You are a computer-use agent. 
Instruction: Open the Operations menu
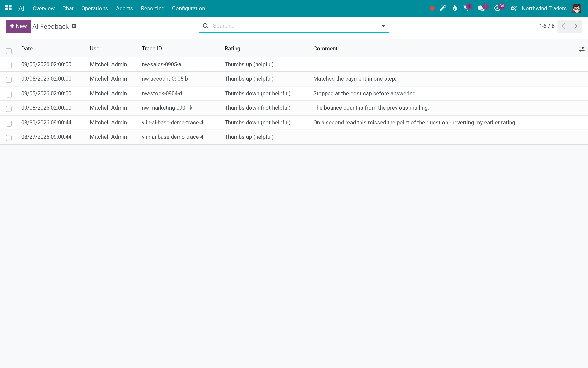(95, 8)
